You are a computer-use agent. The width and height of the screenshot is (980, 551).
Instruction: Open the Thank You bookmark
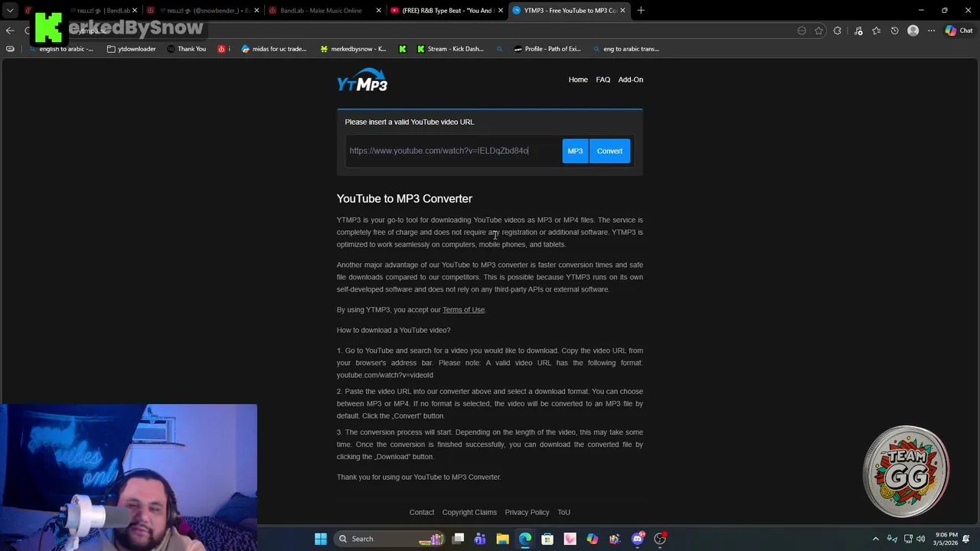(x=186, y=49)
